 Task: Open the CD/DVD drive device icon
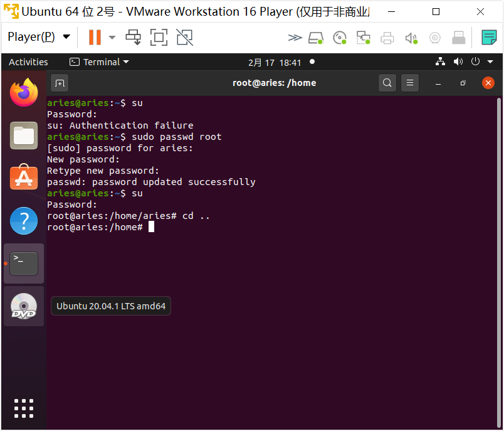coord(340,38)
